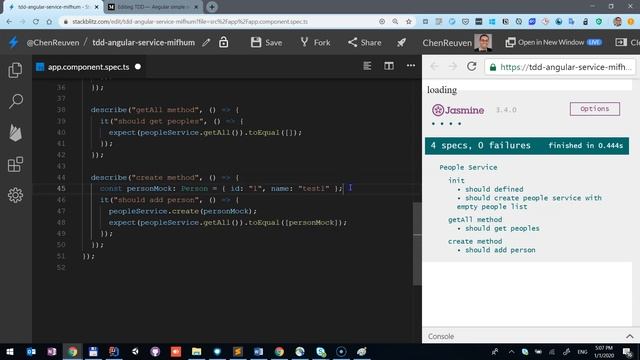Open editor more actions ellipsis menu

[x=411, y=66]
